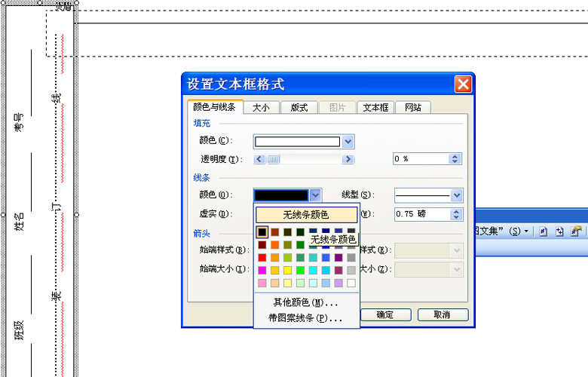588x377 pixels.
Task: Open 带图案线条(P)... patterned lines option
Action: pyautogui.click(x=306, y=318)
